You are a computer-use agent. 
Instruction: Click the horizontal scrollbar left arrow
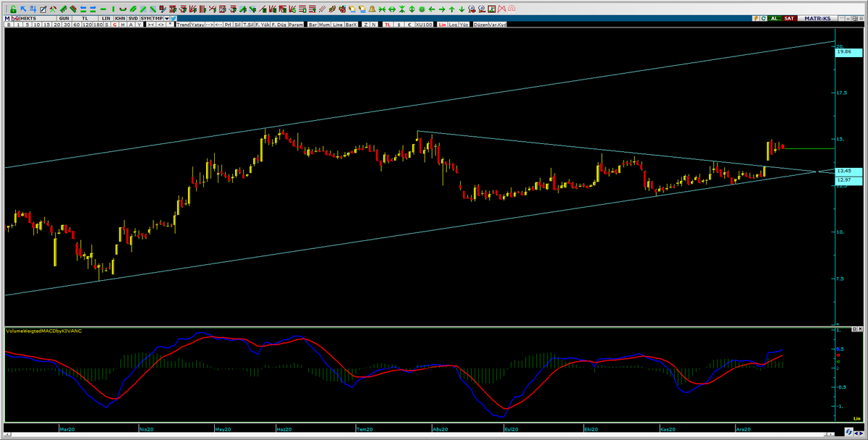(7, 435)
